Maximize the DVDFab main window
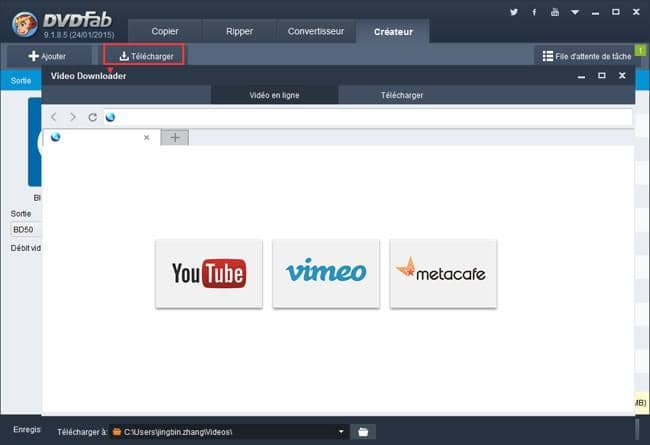Image resolution: width=650 pixels, height=445 pixels. [x=616, y=12]
